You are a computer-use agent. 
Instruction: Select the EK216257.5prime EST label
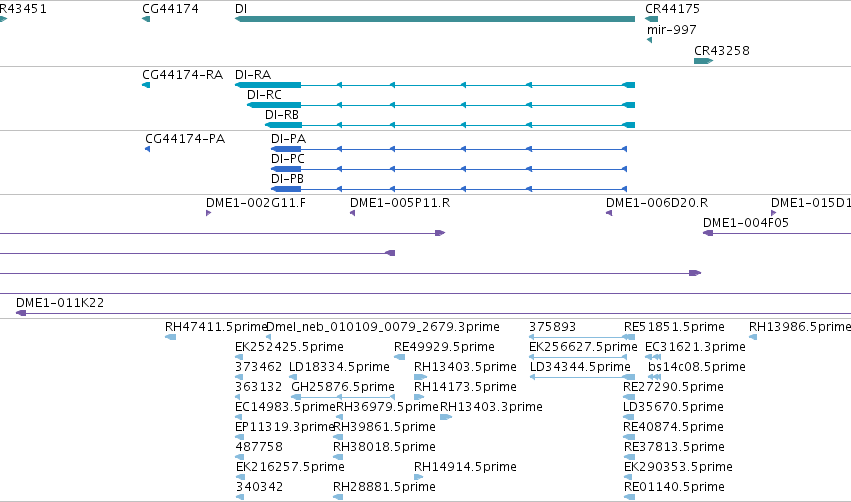[290, 468]
